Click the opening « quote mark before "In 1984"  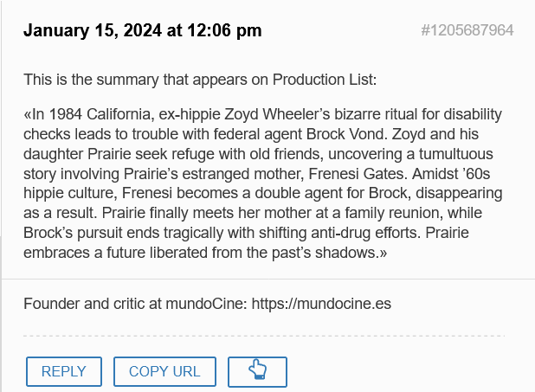(x=28, y=115)
